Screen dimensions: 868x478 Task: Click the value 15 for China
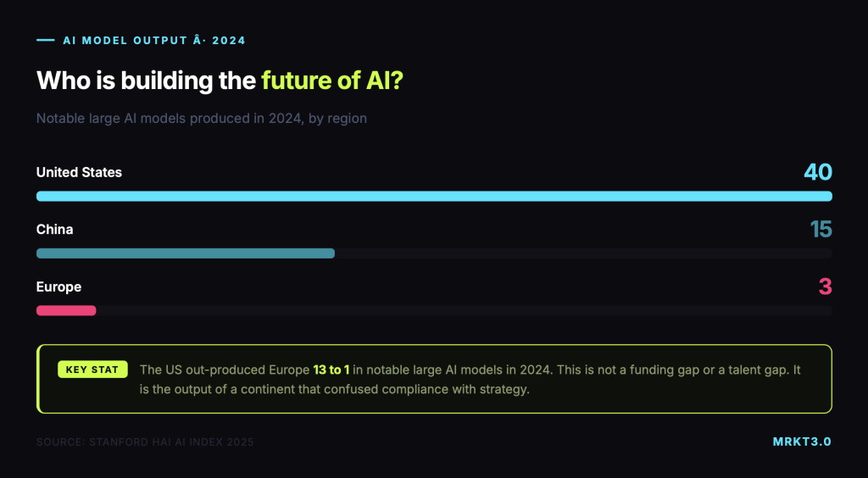pos(820,230)
